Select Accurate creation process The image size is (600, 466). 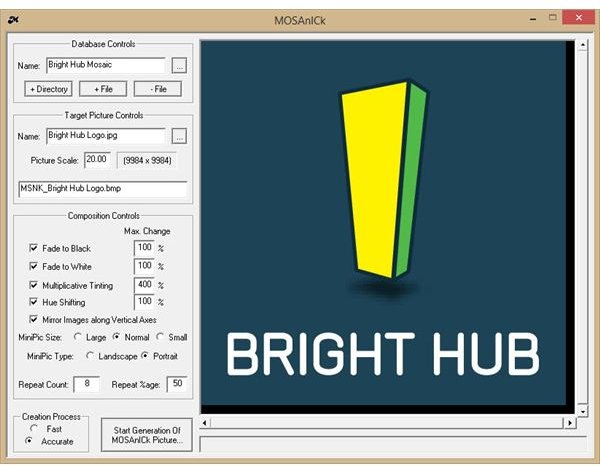(x=29, y=441)
